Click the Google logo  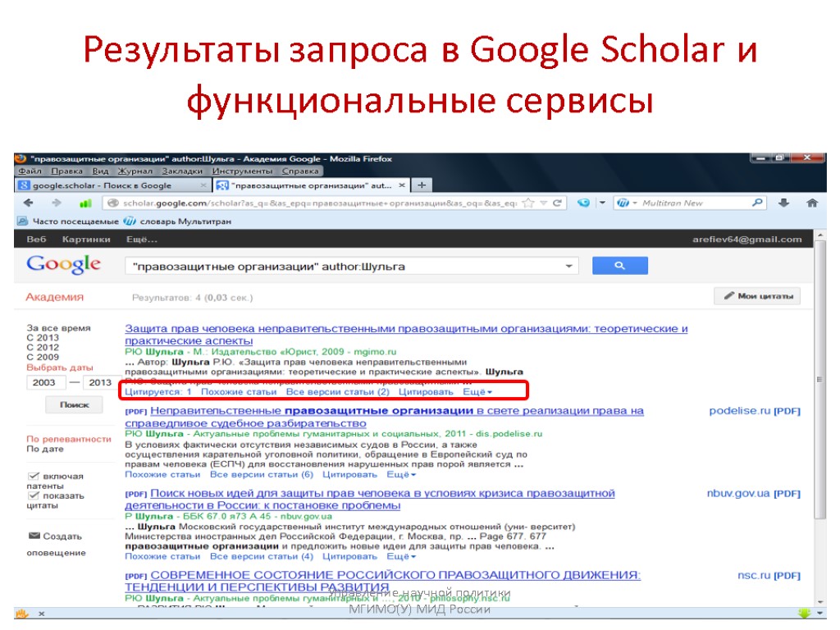pos(63,264)
